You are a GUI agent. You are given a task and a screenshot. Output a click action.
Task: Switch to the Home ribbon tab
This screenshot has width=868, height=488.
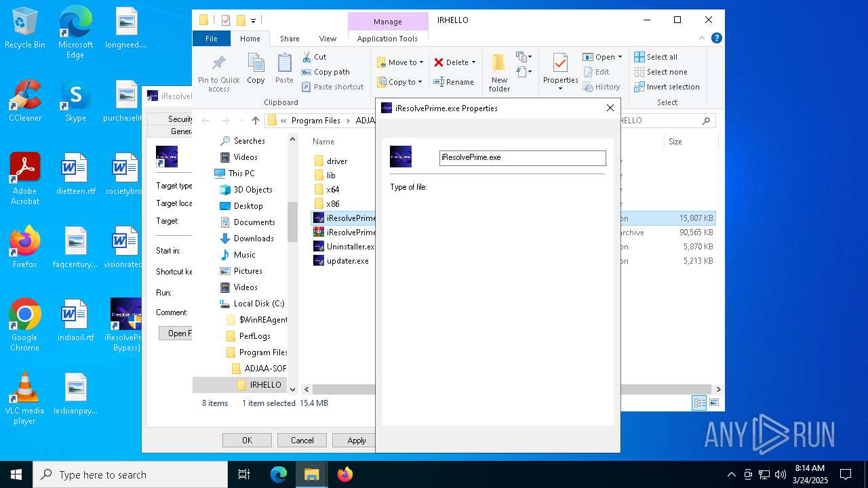coord(250,39)
